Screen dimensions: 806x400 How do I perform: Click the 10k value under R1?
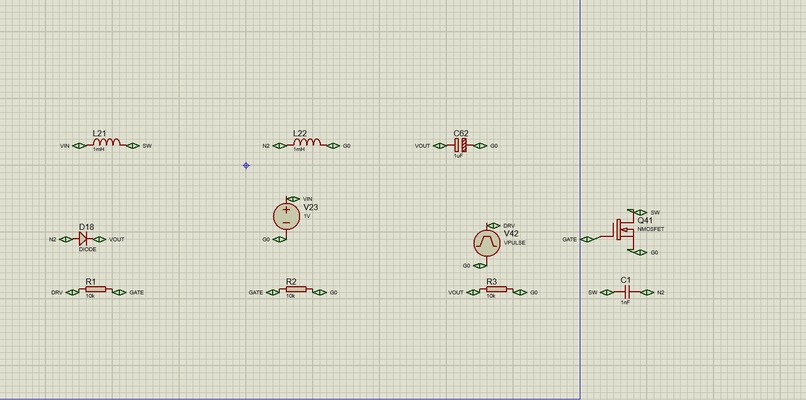click(89, 297)
